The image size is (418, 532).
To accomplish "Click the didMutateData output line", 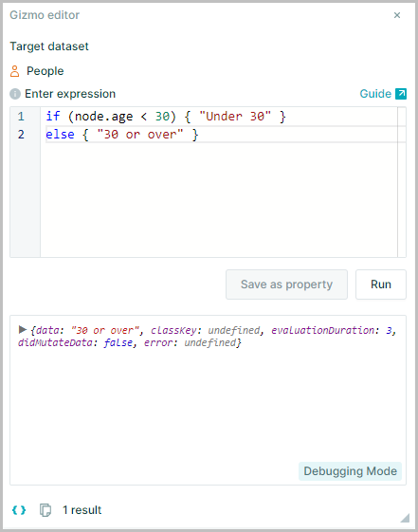I will point(130,342).
